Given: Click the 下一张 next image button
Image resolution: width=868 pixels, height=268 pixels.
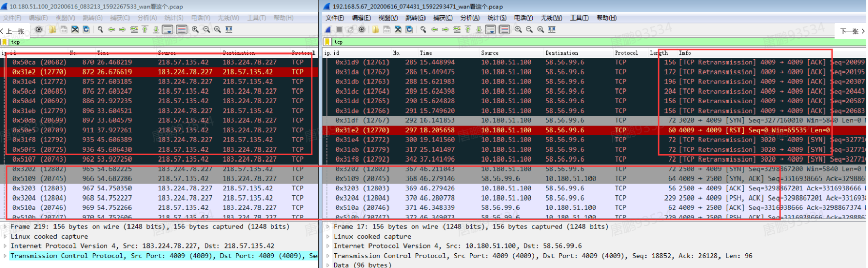Looking at the screenshot, I should pyautogui.click(x=852, y=32).
